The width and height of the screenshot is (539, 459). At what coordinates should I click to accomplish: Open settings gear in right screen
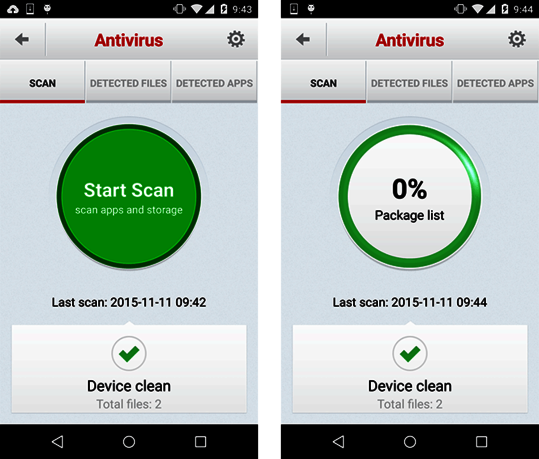517,39
